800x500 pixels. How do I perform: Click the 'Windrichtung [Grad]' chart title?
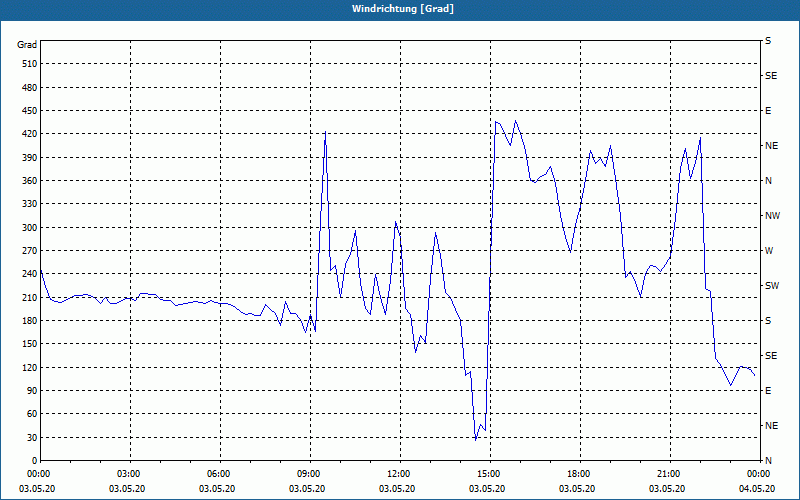point(403,9)
